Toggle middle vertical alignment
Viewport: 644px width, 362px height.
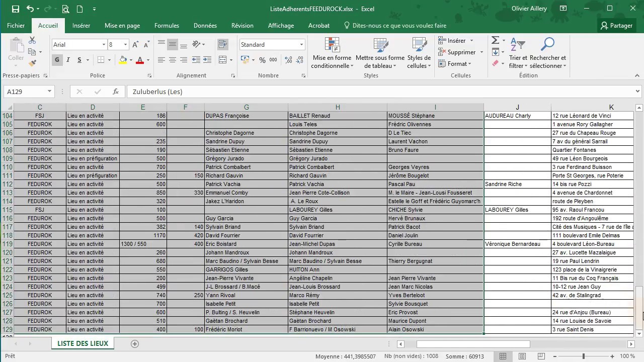click(x=172, y=44)
